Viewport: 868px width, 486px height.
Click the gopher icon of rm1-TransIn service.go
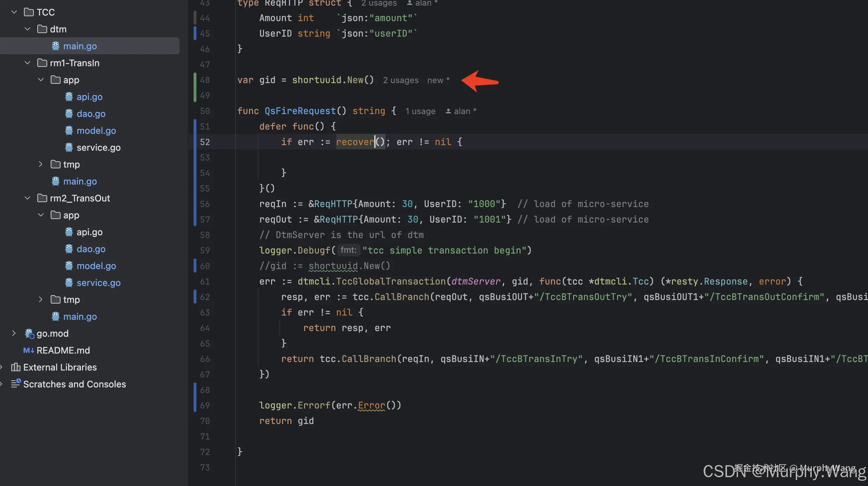click(x=69, y=148)
